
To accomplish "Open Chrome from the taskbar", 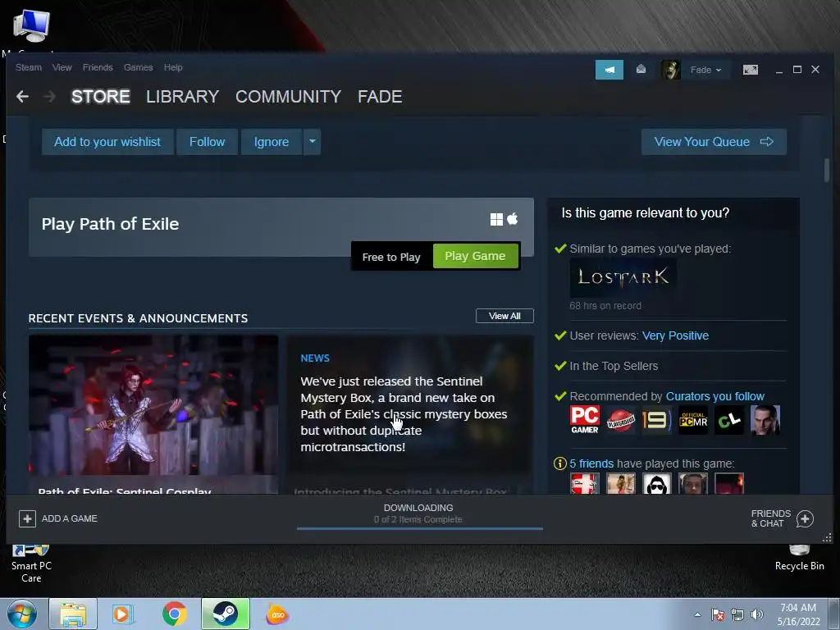I will click(174, 614).
